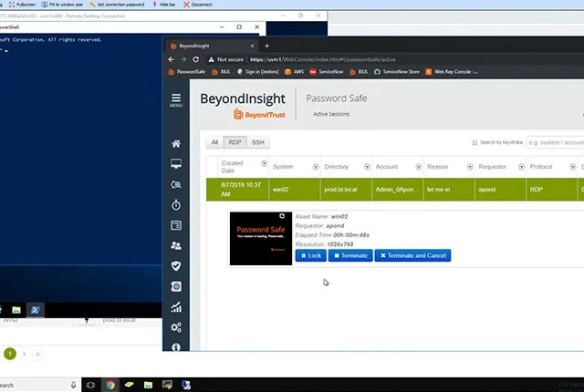The height and width of the screenshot is (392, 584).
Task: Open the safe vault sidebar icon
Action: pos(176,286)
